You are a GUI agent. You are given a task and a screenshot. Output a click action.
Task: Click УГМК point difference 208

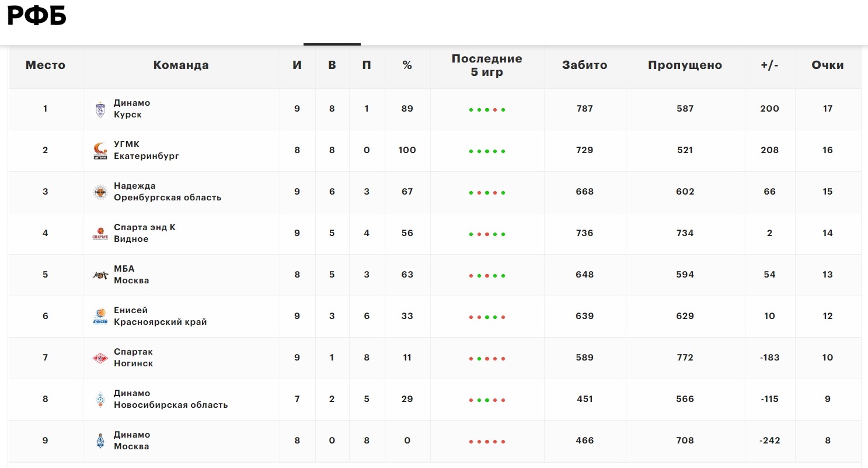pyautogui.click(x=770, y=150)
